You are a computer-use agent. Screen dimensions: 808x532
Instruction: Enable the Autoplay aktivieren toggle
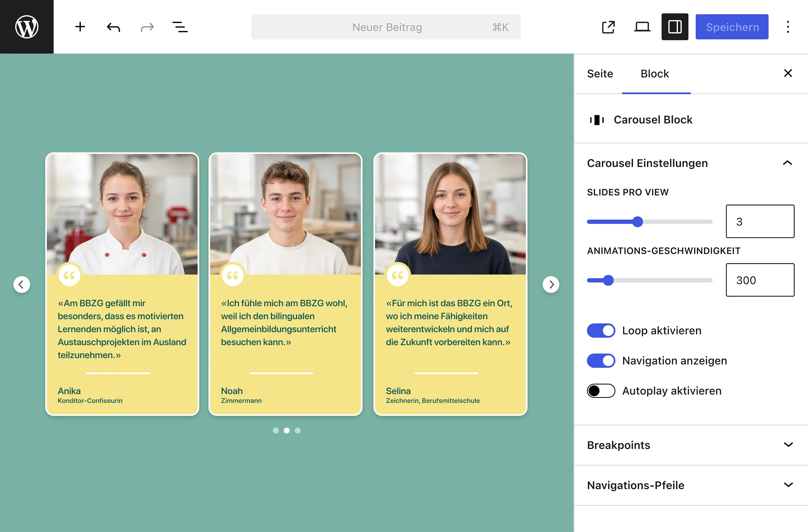(x=601, y=391)
